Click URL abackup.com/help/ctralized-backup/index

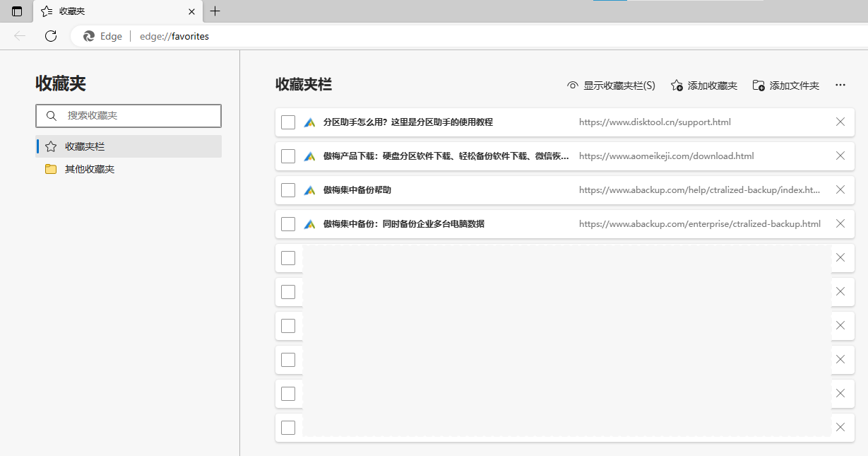(x=700, y=190)
